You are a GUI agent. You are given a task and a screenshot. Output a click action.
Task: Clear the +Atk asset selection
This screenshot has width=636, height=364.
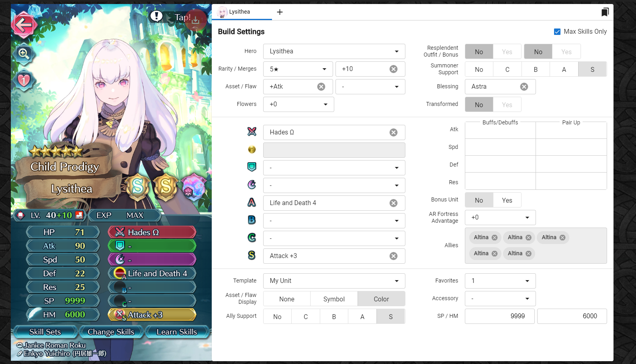pyautogui.click(x=321, y=87)
